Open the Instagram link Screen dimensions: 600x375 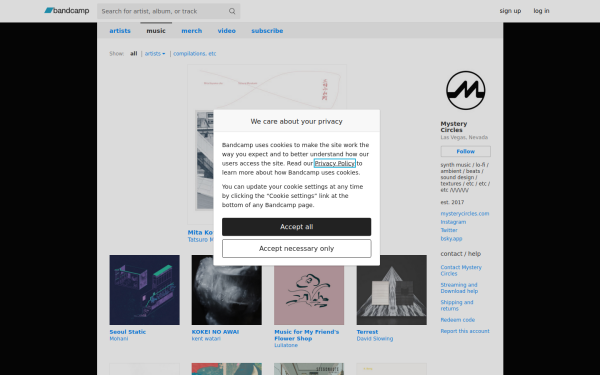pos(453,222)
